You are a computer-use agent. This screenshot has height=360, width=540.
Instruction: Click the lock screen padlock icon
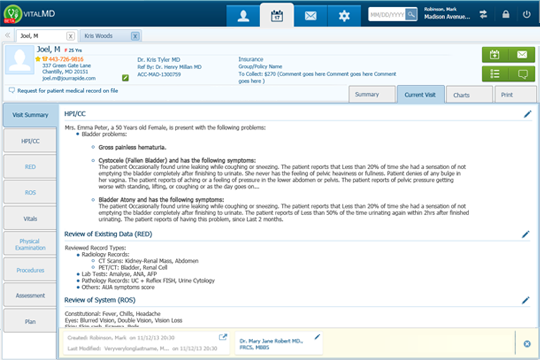[506, 14]
